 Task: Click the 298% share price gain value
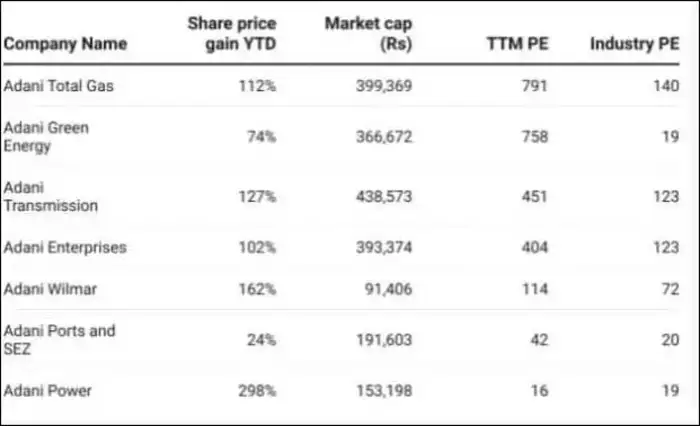(256, 390)
